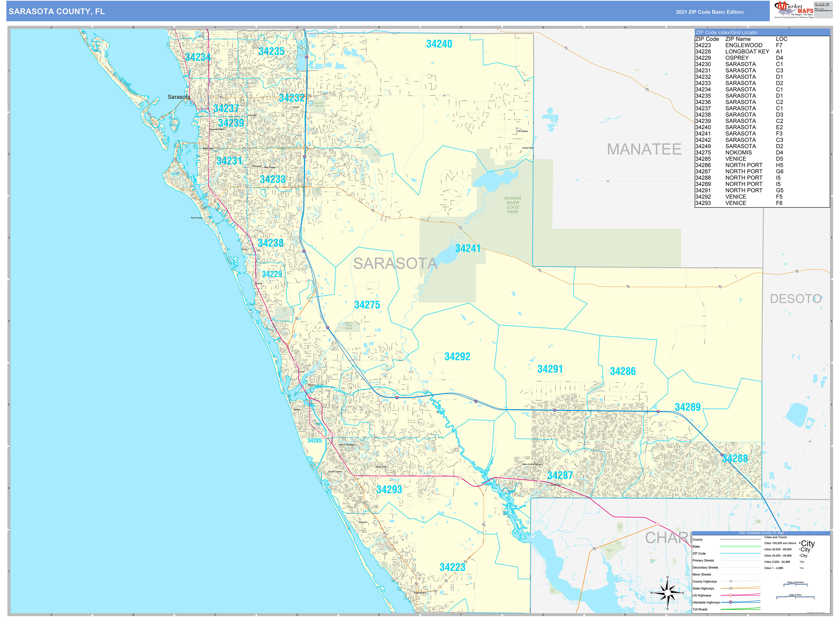Image resolution: width=840 pixels, height=617 pixels.
Task: Click the 'ZIP Code Index/Grid Locator' header
Action: 762,33
